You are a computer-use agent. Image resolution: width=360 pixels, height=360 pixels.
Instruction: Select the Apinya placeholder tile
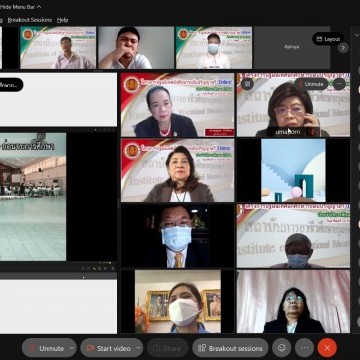[292, 47]
